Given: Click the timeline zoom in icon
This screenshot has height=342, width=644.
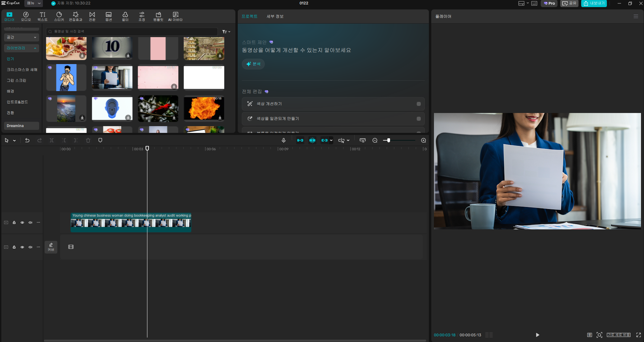Looking at the screenshot, I should click(x=423, y=140).
